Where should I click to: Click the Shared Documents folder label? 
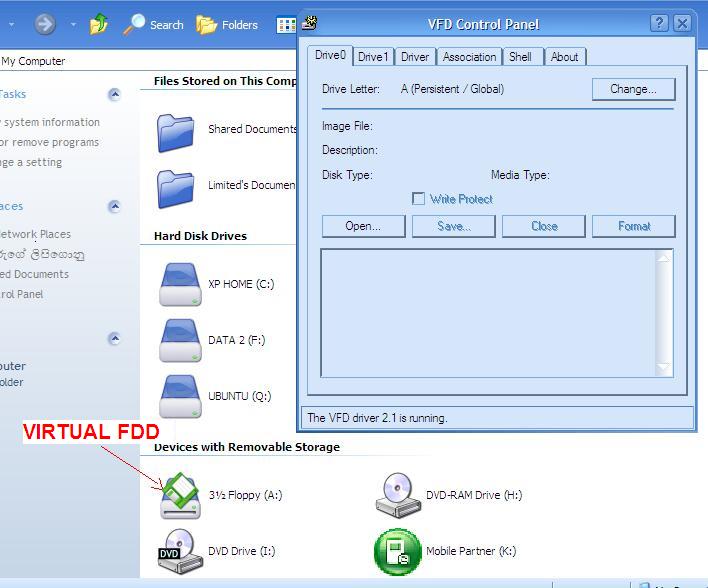[252, 129]
